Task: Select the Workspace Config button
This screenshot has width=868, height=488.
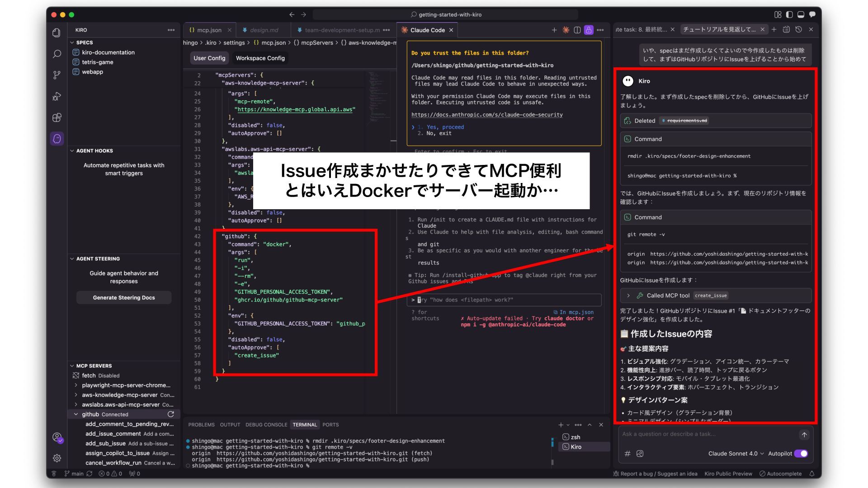Action: pos(260,58)
